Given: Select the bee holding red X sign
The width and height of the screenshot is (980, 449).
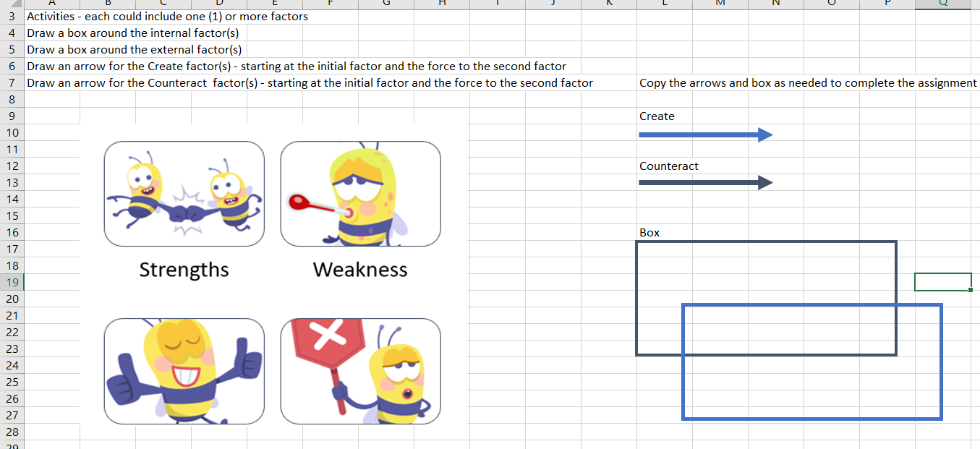Looking at the screenshot, I should (360, 371).
